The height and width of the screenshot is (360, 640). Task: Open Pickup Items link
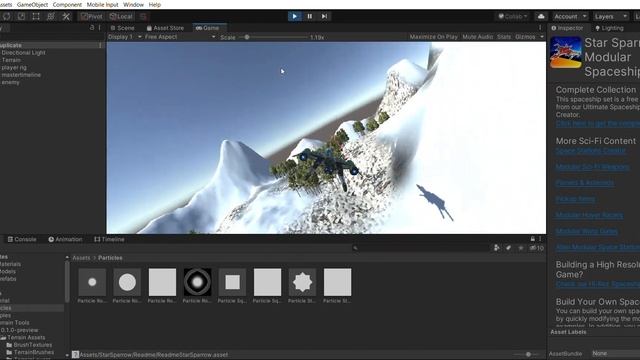[x=575, y=199]
